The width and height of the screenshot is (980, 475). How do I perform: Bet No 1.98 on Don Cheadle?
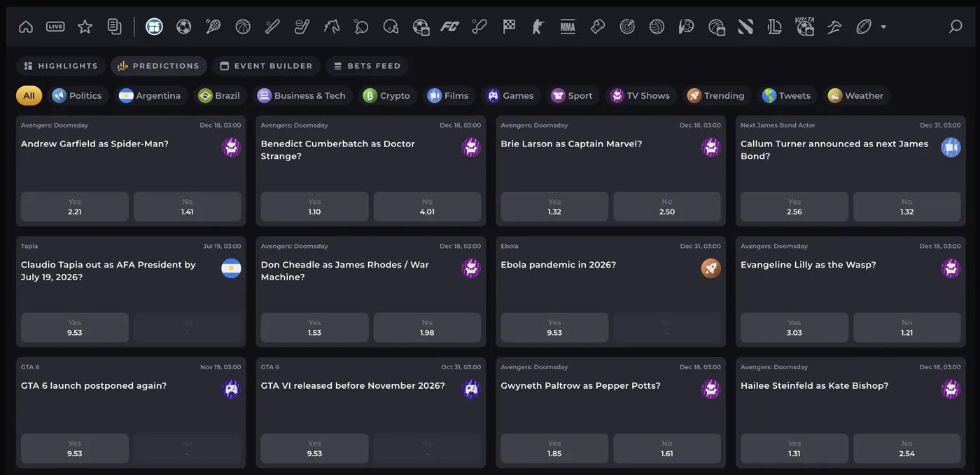[427, 328]
